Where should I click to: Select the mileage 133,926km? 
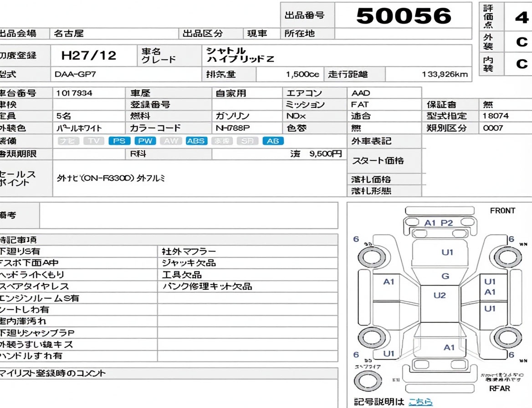(445, 74)
